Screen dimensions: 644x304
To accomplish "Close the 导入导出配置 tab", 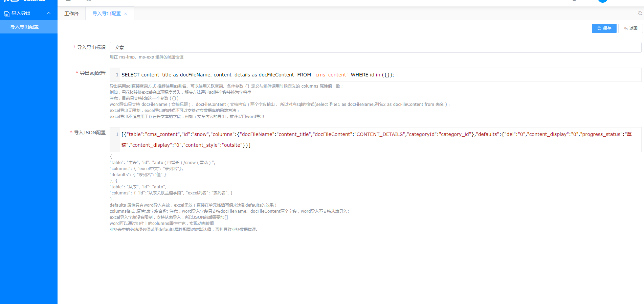I will pos(126,14).
